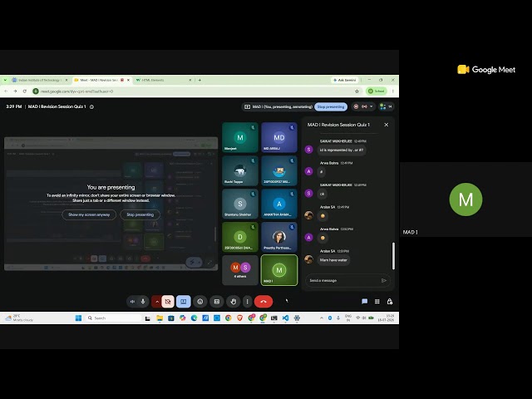The width and height of the screenshot is (532, 399).
Task: Reload the Meet page
Action: (x=25, y=91)
